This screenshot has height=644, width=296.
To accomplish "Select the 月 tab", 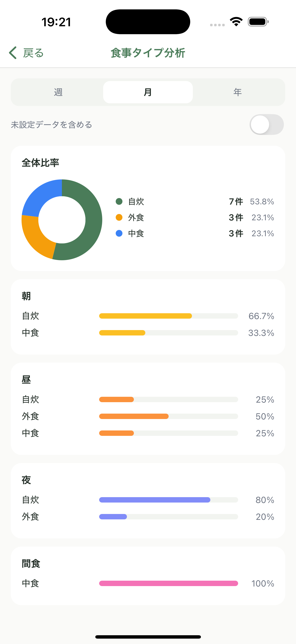I will 148,92.
